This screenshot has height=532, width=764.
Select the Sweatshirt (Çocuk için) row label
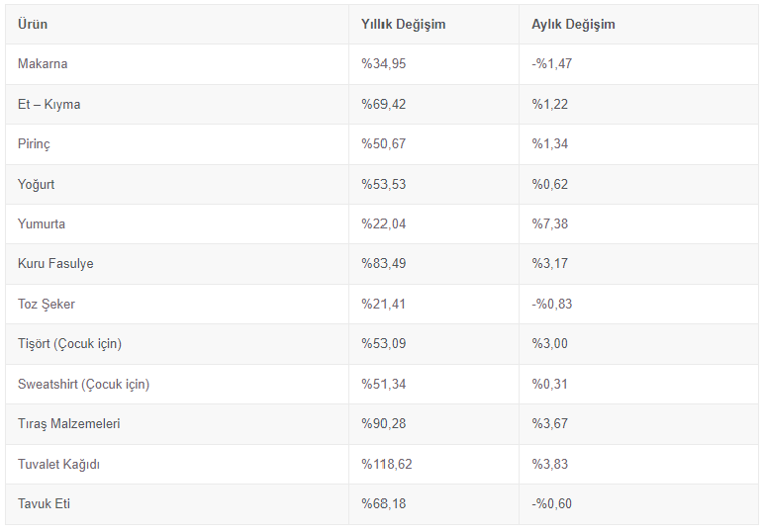[83, 385]
